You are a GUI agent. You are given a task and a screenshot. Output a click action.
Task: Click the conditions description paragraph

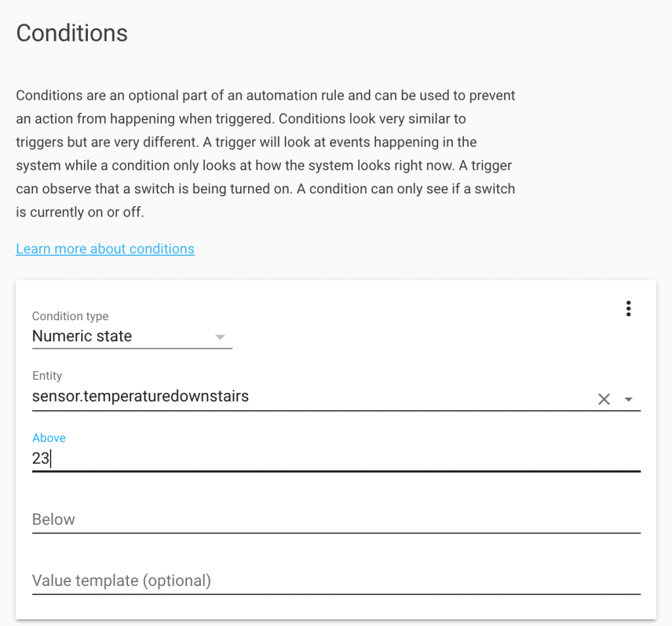pyautogui.click(x=266, y=154)
